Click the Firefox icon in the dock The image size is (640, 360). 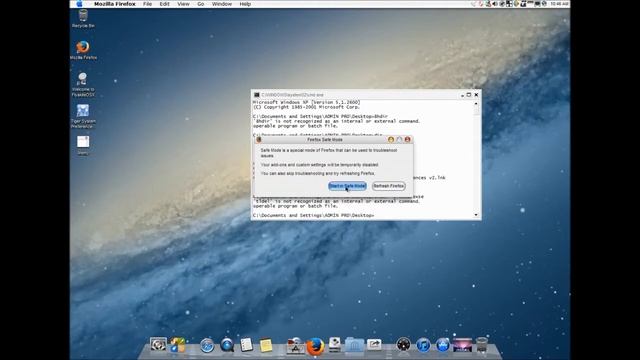[x=315, y=347]
